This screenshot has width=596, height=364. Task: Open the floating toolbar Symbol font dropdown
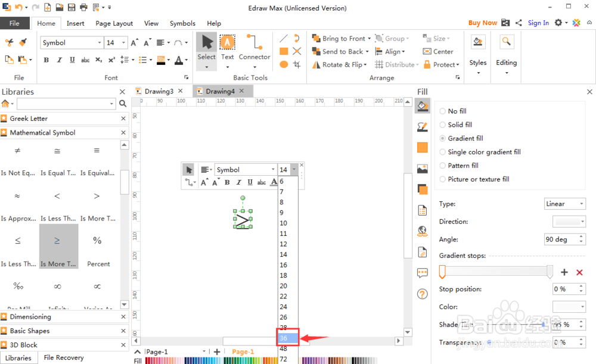(273, 169)
